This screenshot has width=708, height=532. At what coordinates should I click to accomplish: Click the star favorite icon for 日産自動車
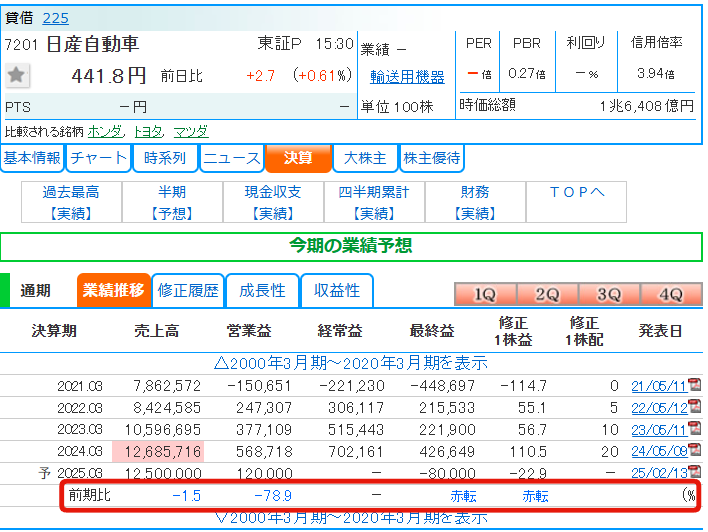(17, 76)
